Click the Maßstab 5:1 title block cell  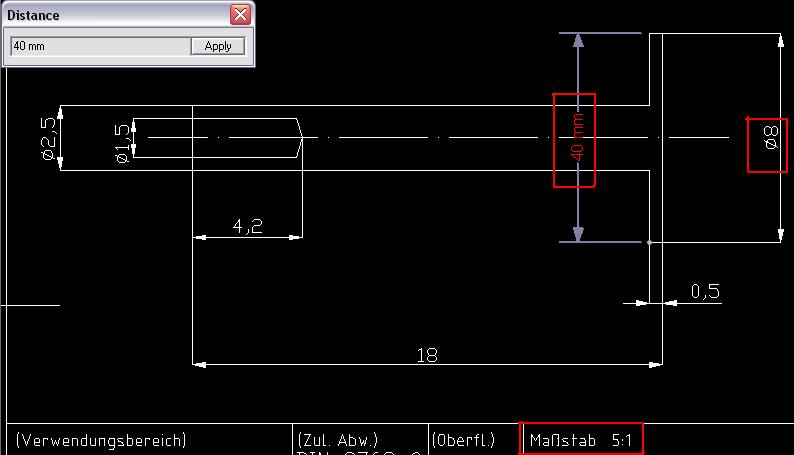[581, 439]
